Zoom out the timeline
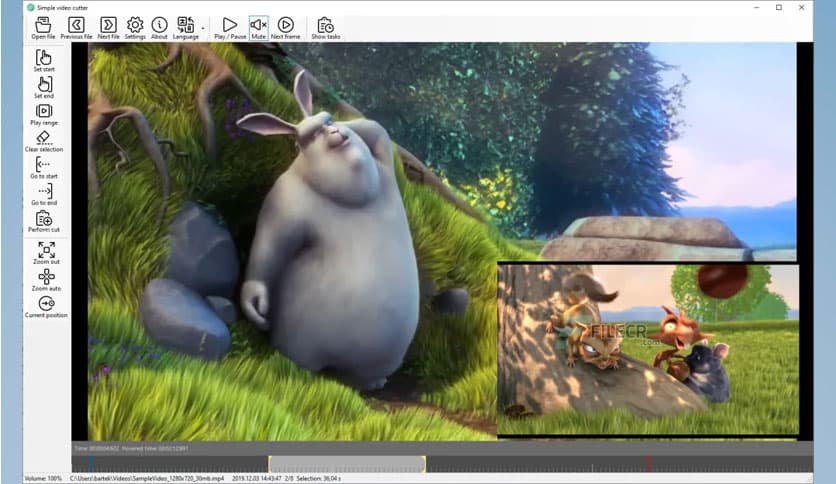 coord(46,253)
